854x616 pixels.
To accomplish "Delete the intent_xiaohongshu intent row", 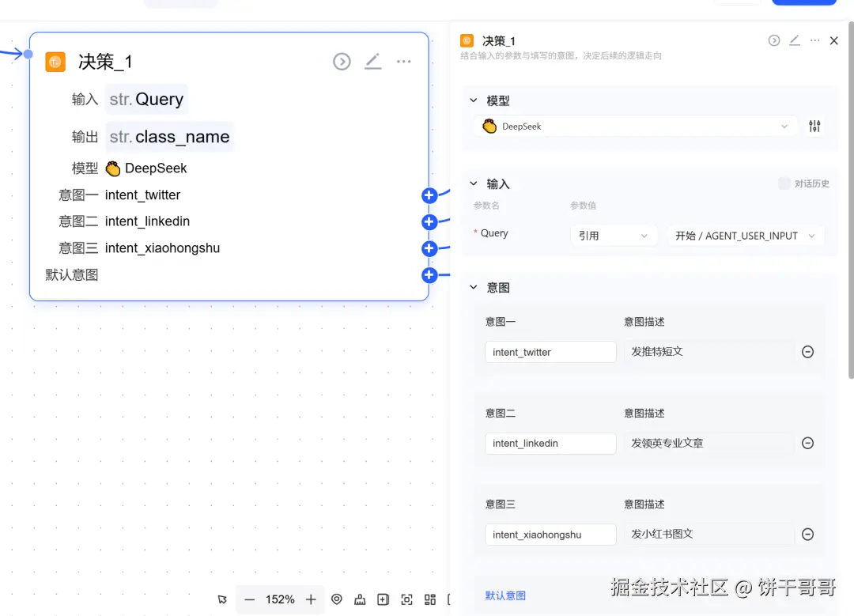I will (807, 535).
